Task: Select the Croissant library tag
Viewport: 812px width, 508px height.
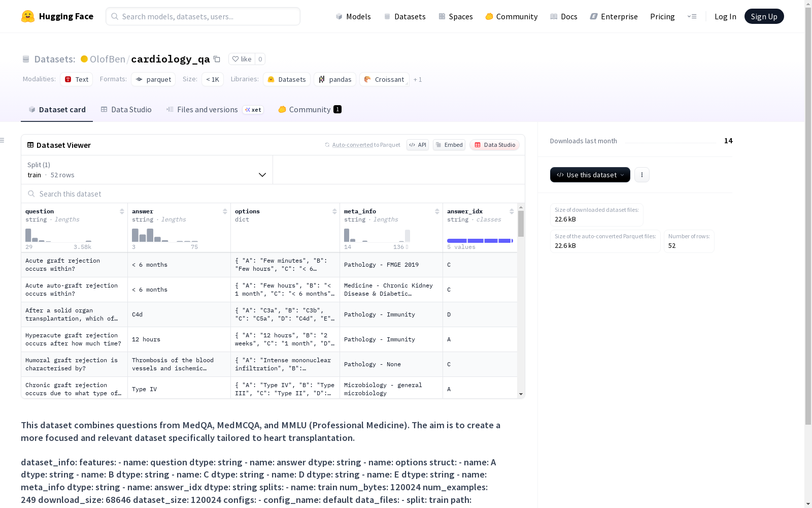Action: pos(384,79)
